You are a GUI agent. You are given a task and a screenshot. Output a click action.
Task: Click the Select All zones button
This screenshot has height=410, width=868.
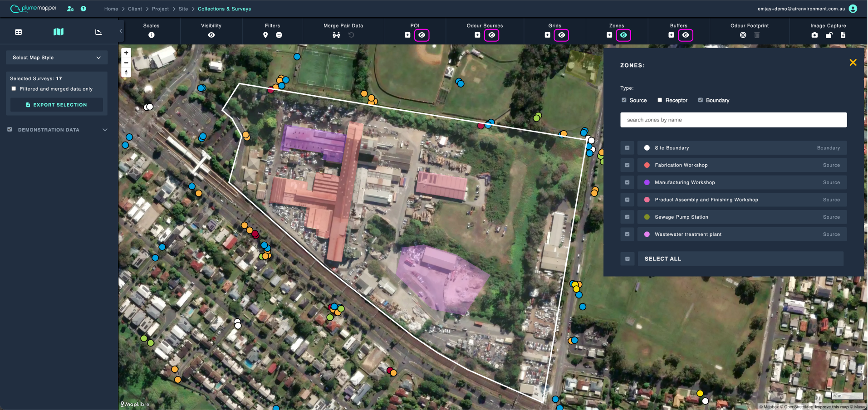click(x=740, y=259)
